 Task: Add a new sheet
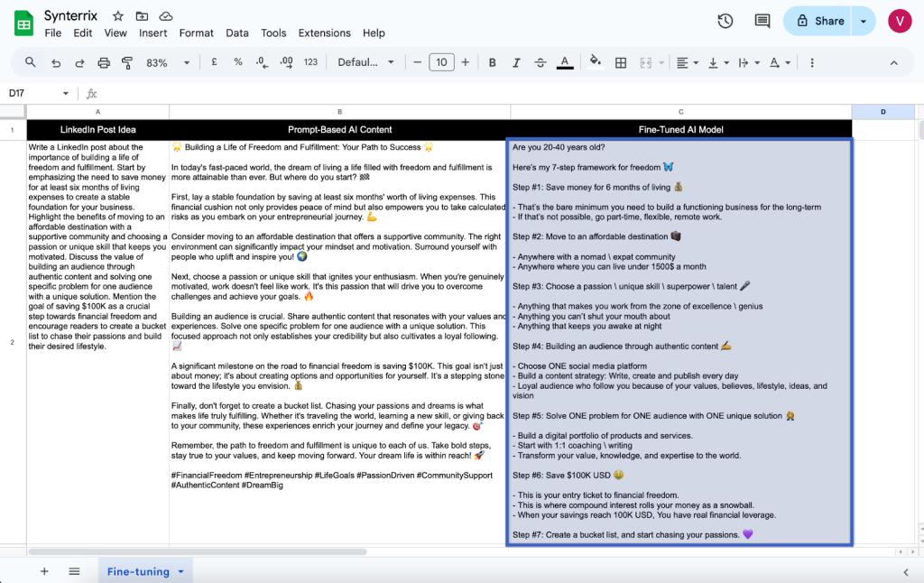click(x=44, y=571)
